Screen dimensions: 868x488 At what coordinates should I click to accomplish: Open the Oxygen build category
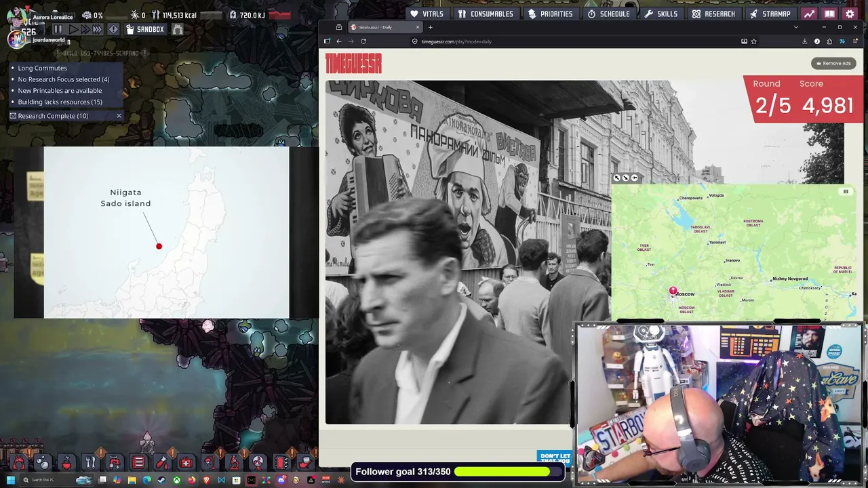[42, 462]
